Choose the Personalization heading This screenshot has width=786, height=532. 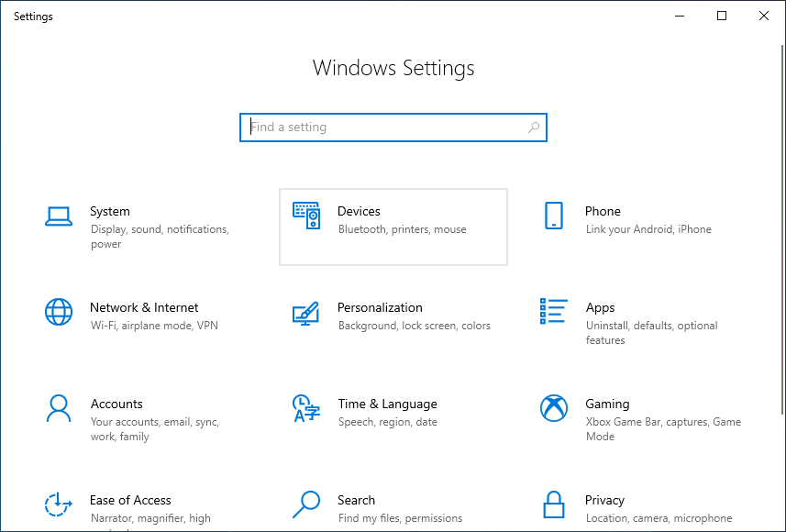tap(380, 307)
